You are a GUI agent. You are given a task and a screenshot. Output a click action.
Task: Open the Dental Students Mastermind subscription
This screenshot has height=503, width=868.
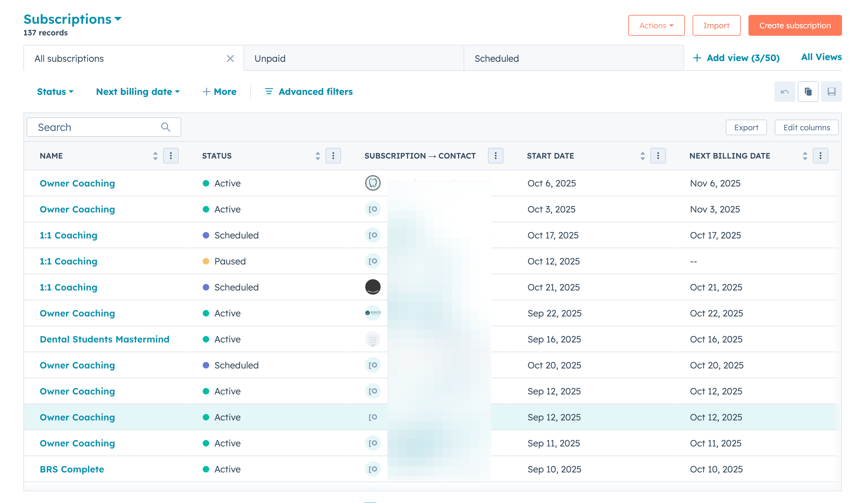pyautogui.click(x=104, y=339)
